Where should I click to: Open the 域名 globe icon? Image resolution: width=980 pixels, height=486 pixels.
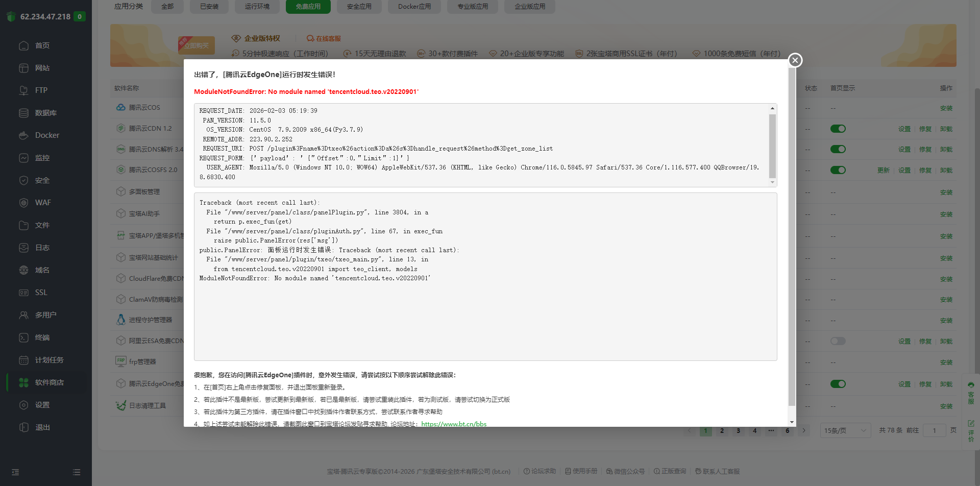23,270
